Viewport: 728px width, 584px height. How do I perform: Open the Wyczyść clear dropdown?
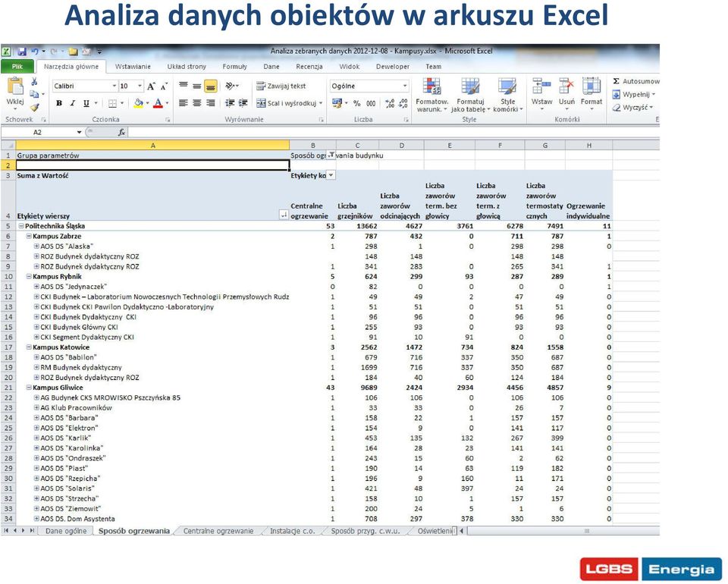tap(632, 107)
